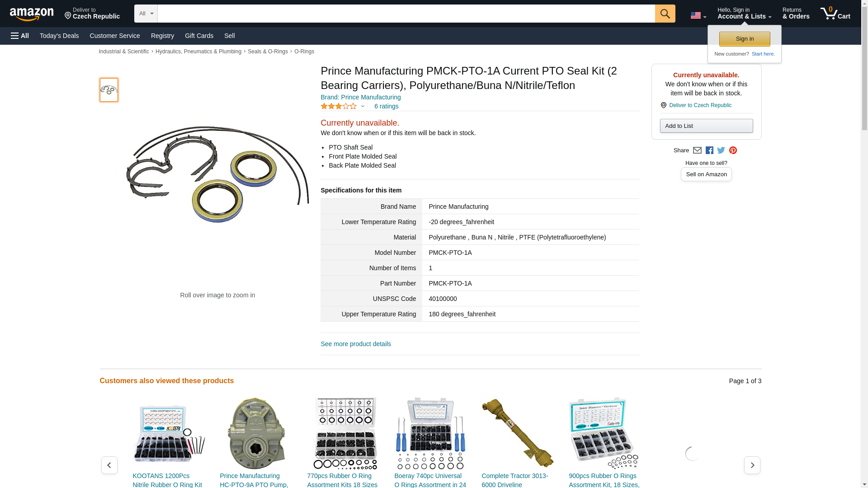Share product on Twitter icon
This screenshot has height=488, width=868.
(x=721, y=150)
